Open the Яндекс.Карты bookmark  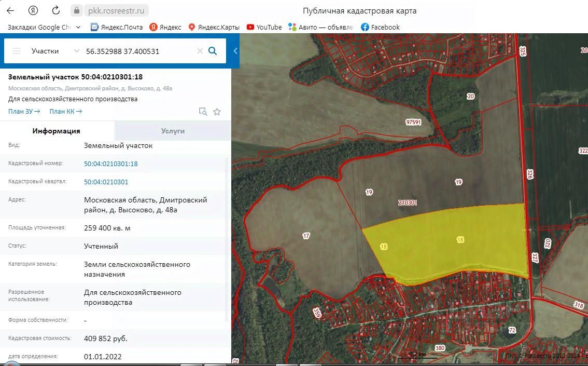(x=214, y=27)
